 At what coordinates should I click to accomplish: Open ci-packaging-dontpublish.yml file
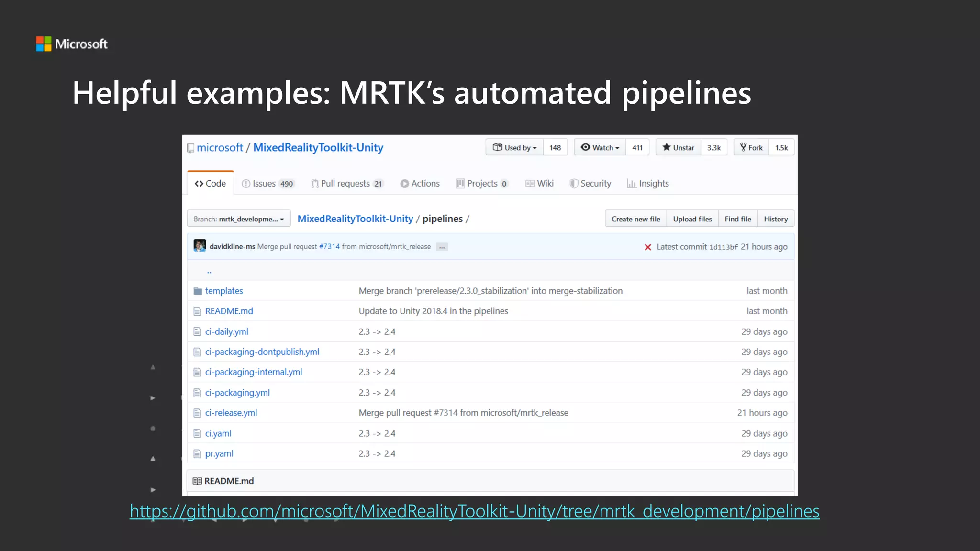point(262,352)
